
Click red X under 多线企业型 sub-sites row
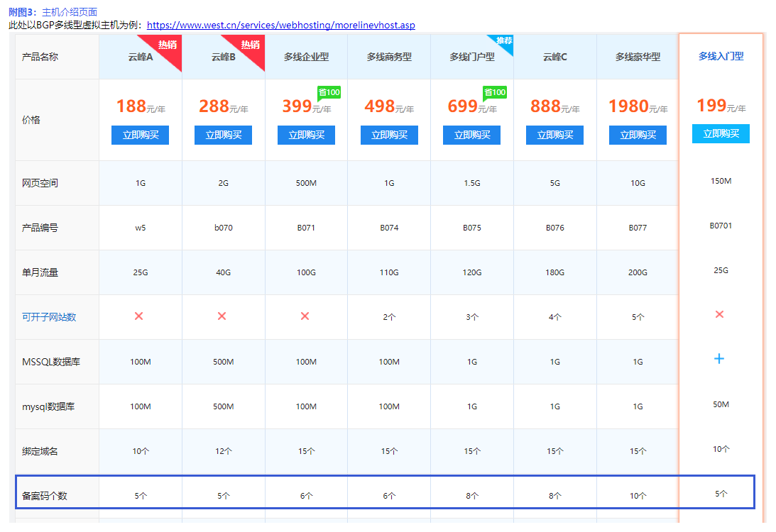pos(305,316)
